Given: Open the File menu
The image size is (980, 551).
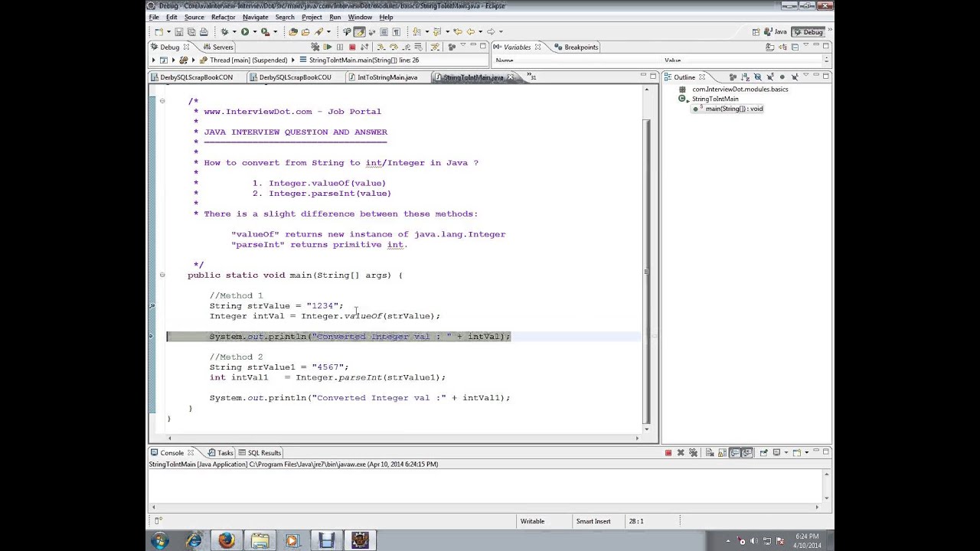Looking at the screenshot, I should tap(154, 17).
